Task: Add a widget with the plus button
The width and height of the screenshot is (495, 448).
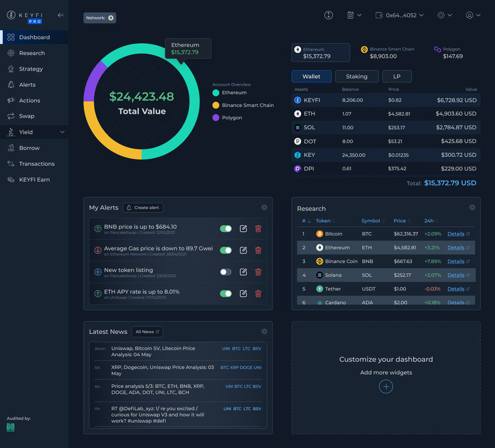Action: pos(386,386)
